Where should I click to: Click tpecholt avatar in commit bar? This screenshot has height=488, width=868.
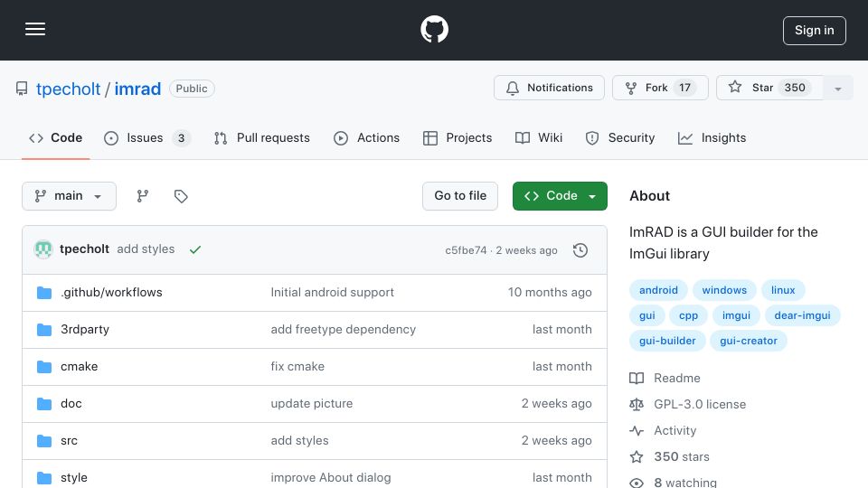43,249
